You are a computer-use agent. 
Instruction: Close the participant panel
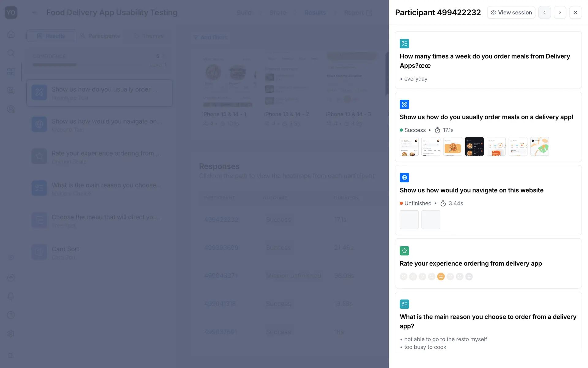click(575, 13)
